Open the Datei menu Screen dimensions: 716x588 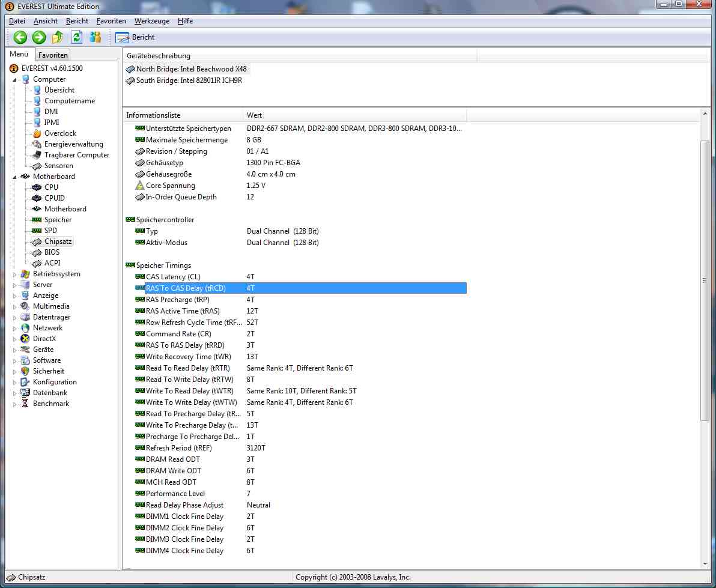(x=17, y=21)
